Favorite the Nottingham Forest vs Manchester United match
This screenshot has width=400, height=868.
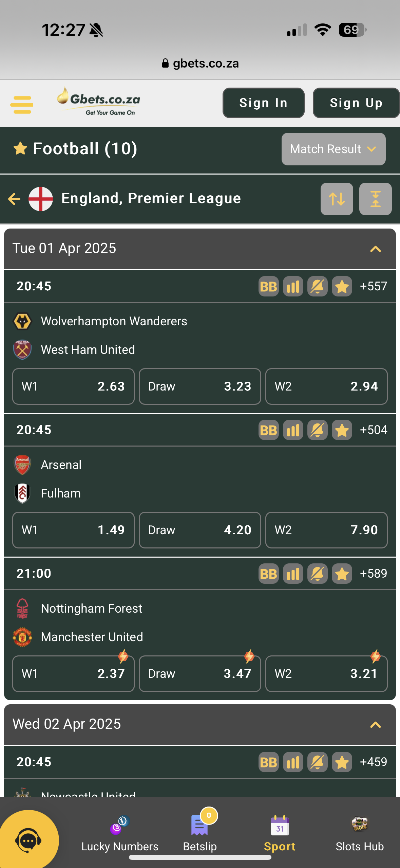341,574
